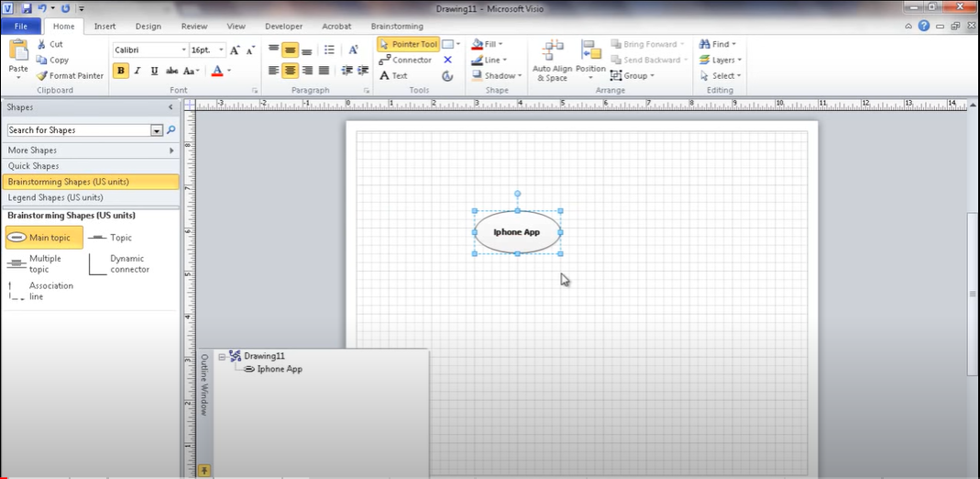
Task: Select the Text tool
Action: [x=394, y=75]
